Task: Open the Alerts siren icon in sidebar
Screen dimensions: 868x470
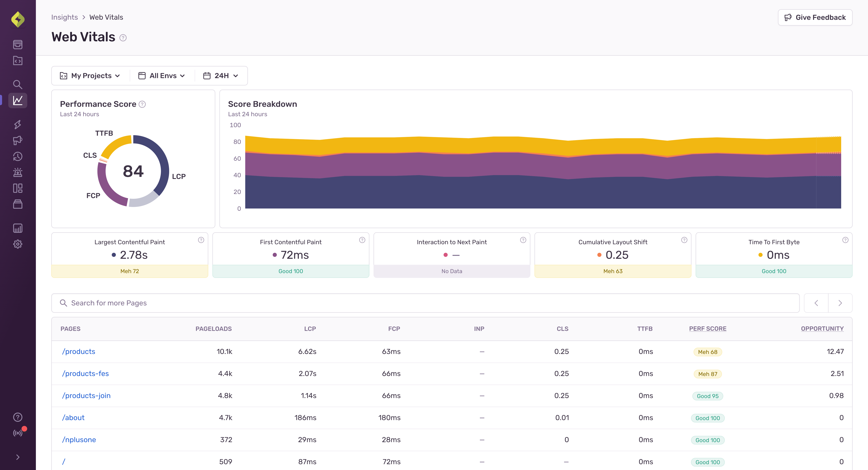Action: (x=18, y=172)
